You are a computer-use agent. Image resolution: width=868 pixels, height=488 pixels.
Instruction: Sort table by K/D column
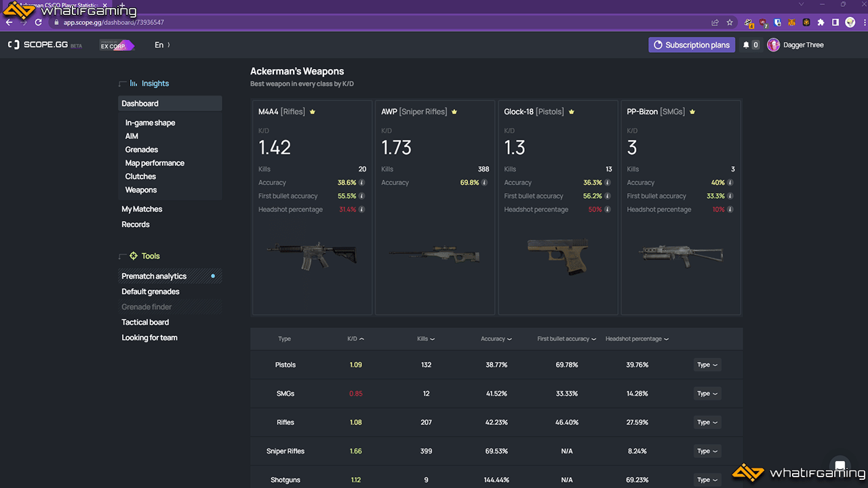[355, 339]
